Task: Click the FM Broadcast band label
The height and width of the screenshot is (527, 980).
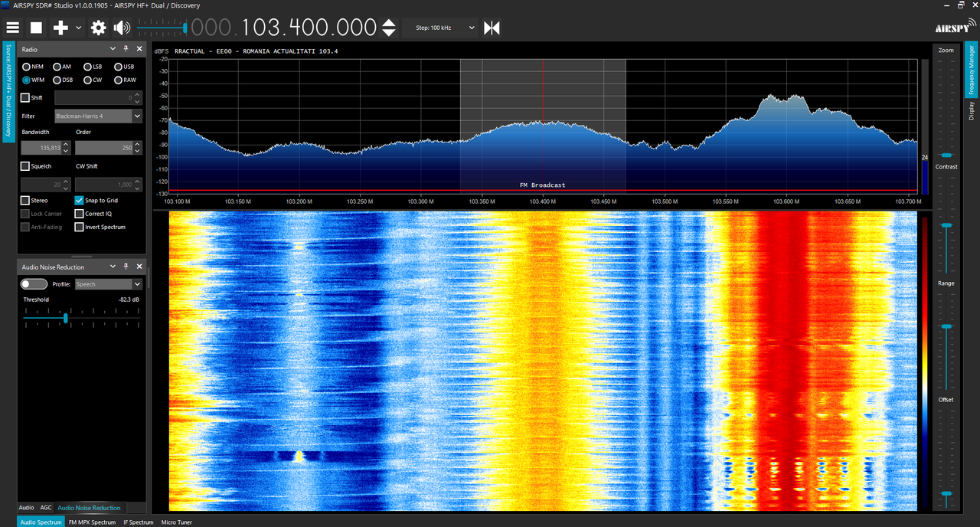Action: tap(542, 185)
